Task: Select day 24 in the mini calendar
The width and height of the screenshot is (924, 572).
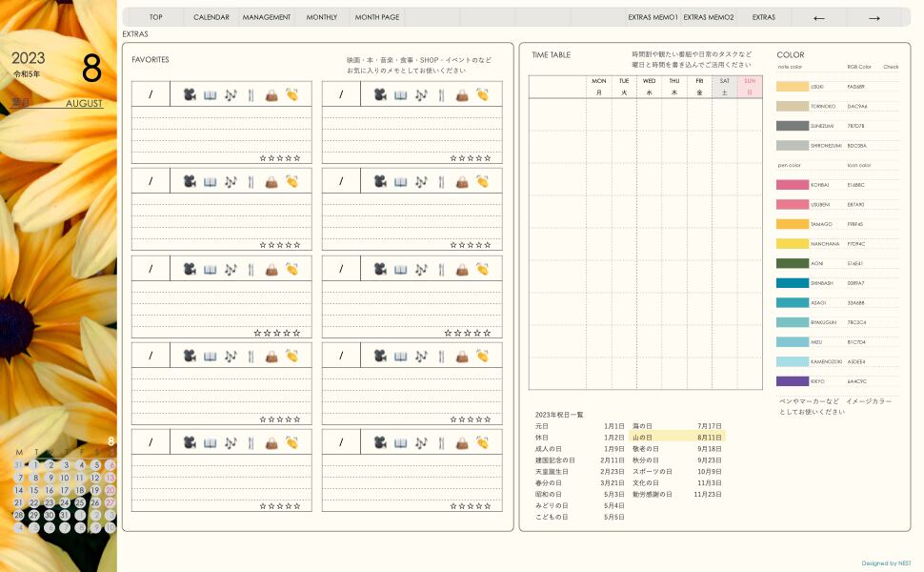Action: click(x=65, y=502)
